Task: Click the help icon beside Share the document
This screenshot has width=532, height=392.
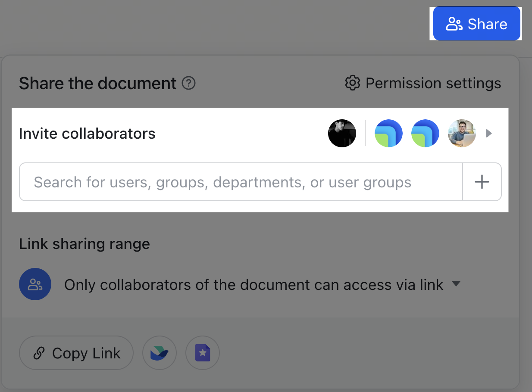Action: pos(188,84)
